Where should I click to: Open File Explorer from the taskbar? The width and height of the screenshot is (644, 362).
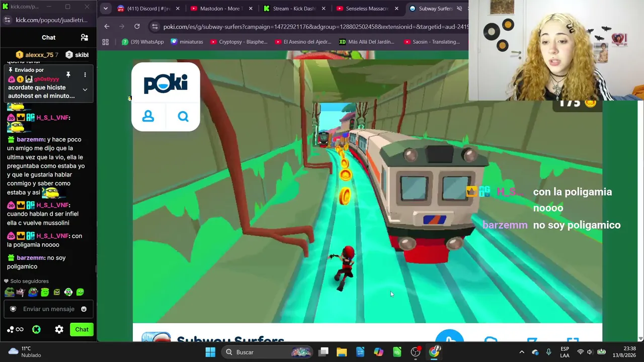pyautogui.click(x=342, y=352)
